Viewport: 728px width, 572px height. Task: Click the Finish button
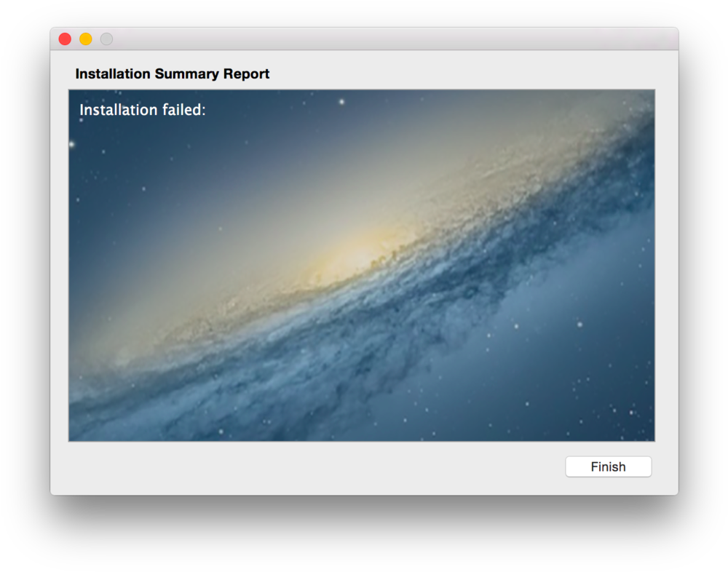pos(608,466)
